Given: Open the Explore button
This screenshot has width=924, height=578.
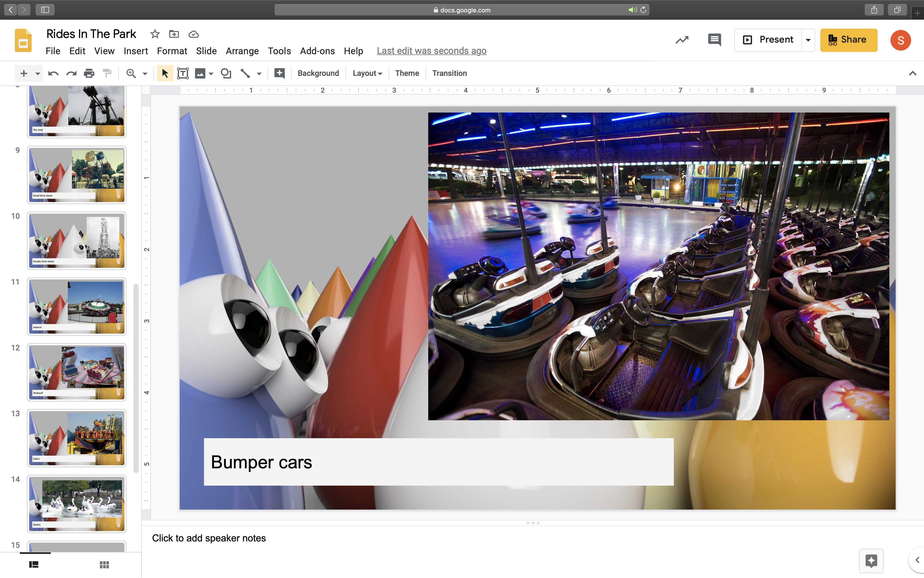Looking at the screenshot, I should pyautogui.click(x=871, y=561).
